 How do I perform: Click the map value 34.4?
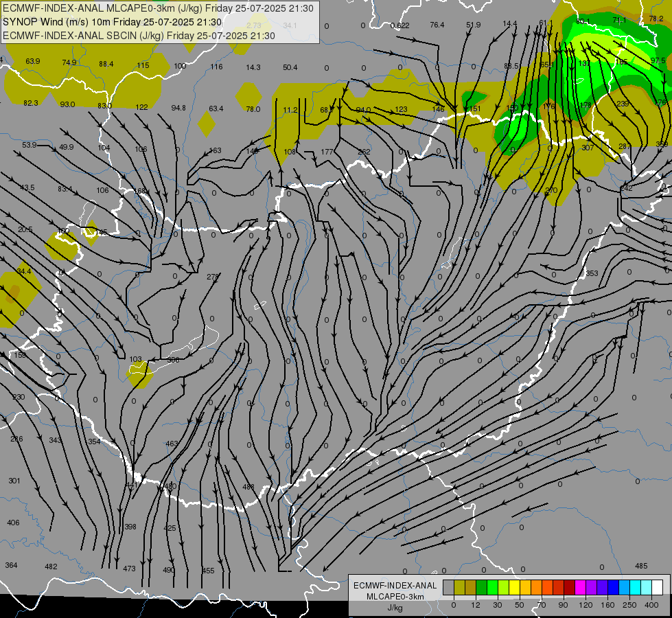(x=24, y=271)
